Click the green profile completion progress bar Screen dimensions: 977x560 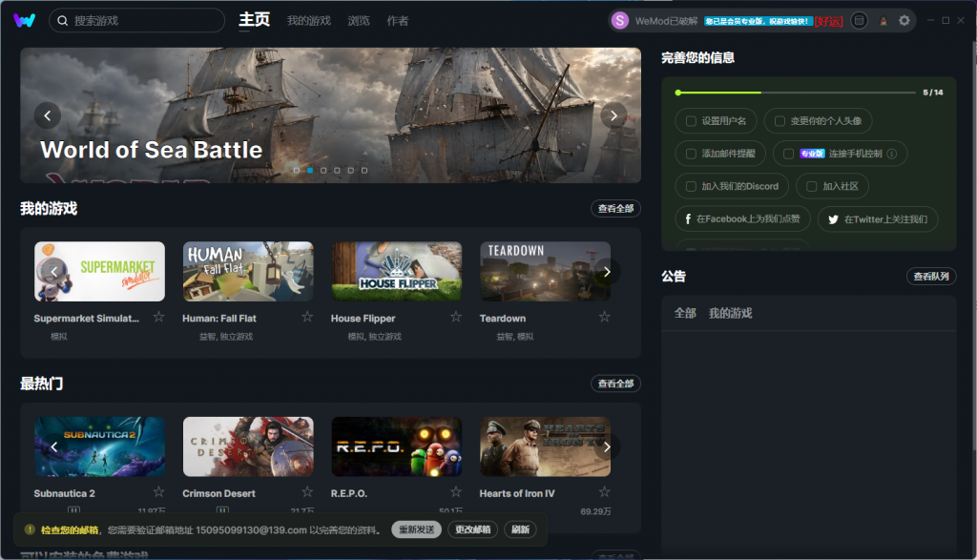[x=795, y=93]
